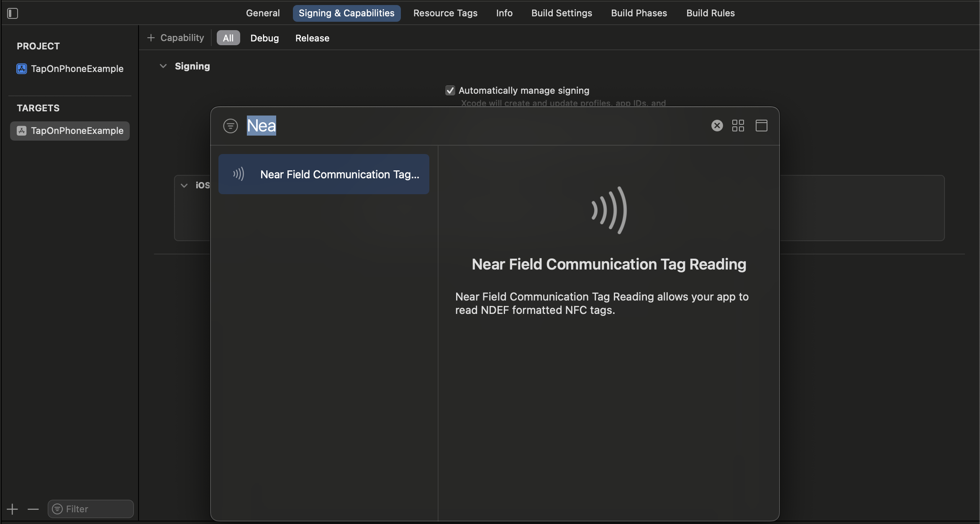Switch capability library to grid view
The width and height of the screenshot is (980, 524).
point(738,126)
